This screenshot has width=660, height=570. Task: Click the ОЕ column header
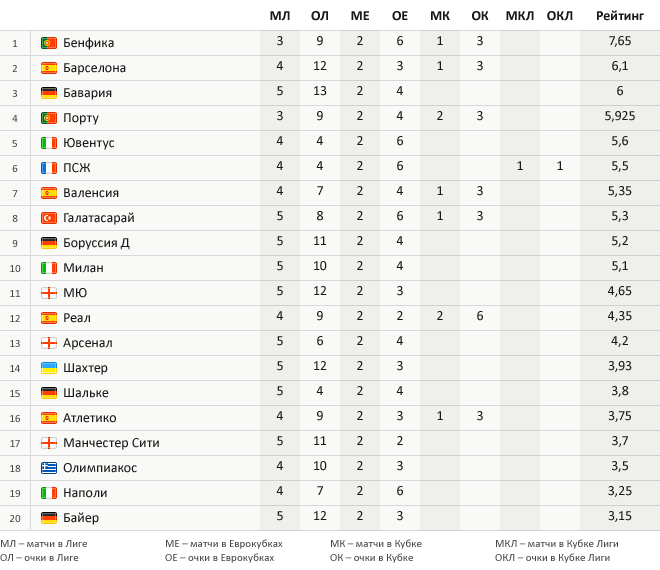[400, 16]
